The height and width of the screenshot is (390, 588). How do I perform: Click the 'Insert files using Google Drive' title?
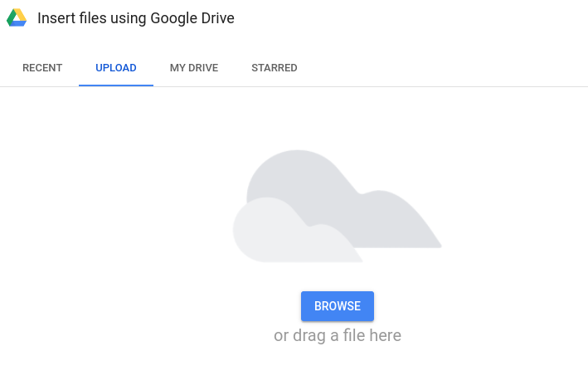[x=136, y=18]
